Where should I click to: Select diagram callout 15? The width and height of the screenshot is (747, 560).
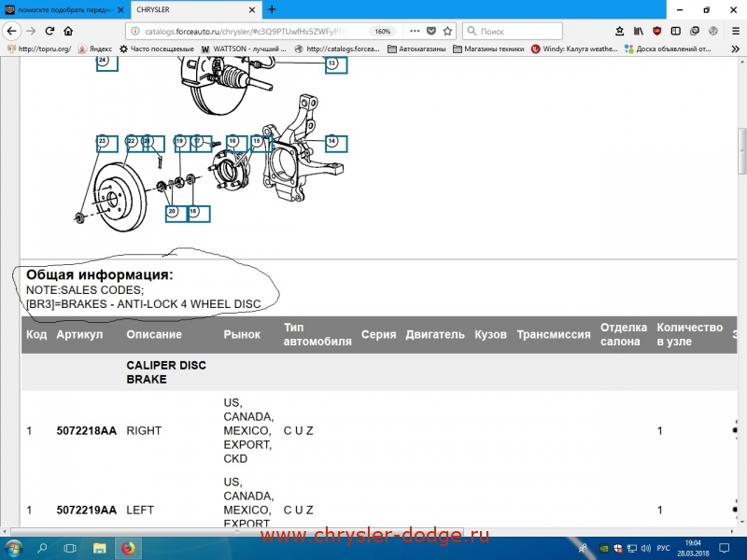[x=261, y=143]
